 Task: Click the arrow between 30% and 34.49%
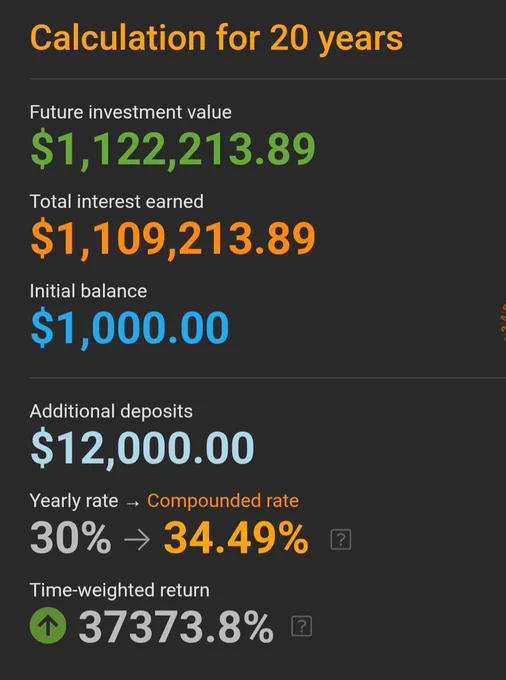pos(137,540)
